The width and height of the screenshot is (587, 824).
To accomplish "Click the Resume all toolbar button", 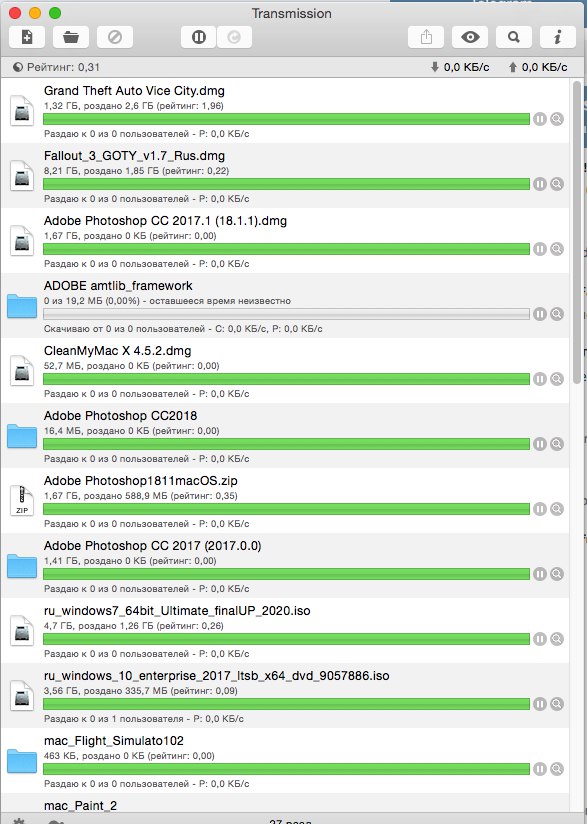I will pyautogui.click(x=234, y=37).
